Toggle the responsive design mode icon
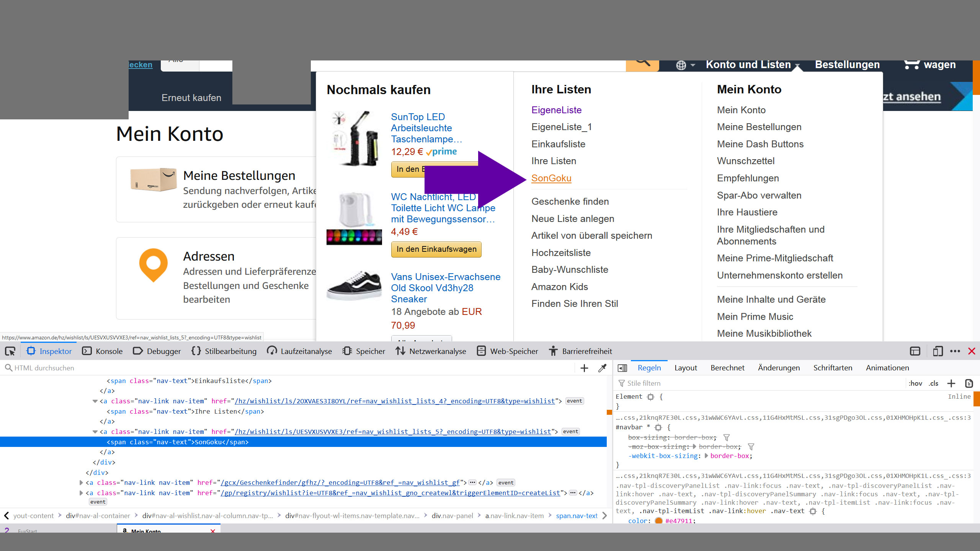This screenshot has height=551, width=980. click(938, 351)
